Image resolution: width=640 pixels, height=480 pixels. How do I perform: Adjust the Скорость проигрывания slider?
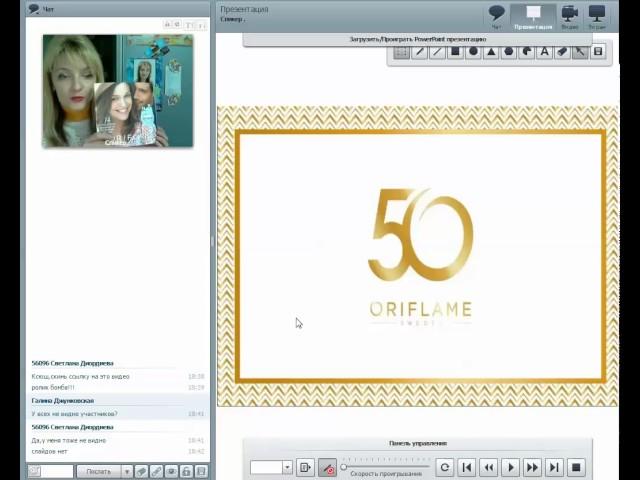point(386,466)
